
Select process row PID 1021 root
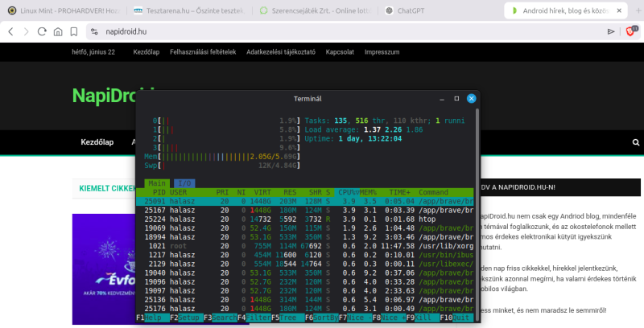click(305, 246)
